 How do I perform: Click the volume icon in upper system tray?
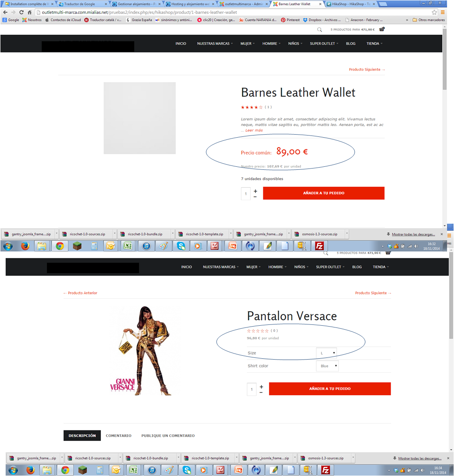coord(416,246)
